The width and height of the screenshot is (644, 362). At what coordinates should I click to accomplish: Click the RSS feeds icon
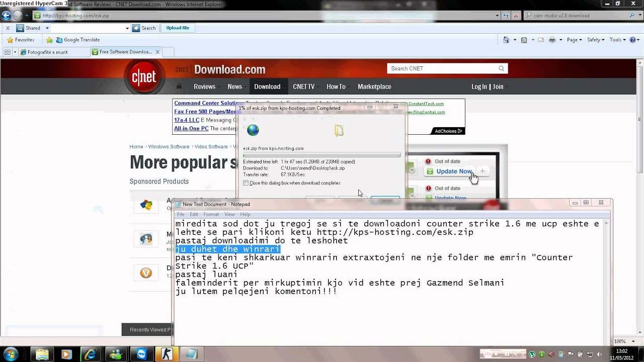click(x=524, y=40)
